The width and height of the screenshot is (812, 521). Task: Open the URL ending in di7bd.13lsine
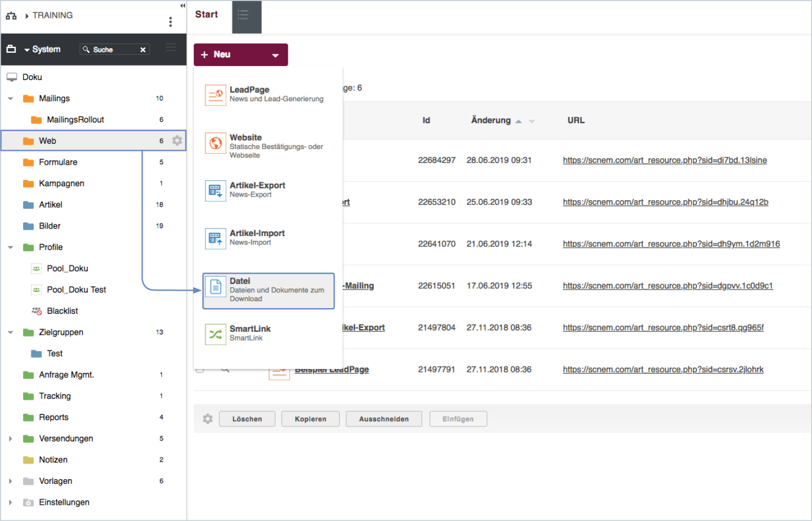tap(665, 160)
